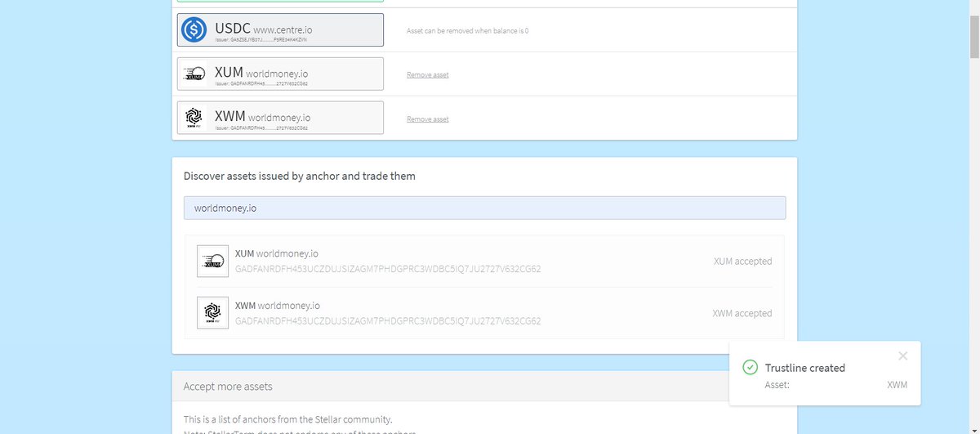Open the USDC www.centre.io asset card

[x=280, y=30]
